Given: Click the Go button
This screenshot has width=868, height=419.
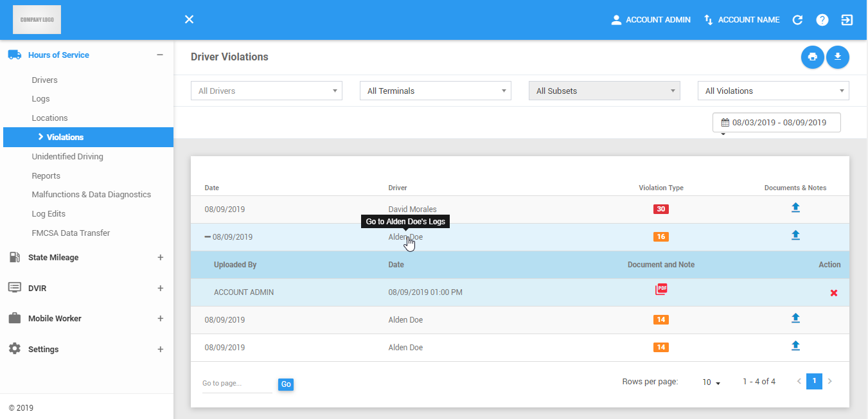Looking at the screenshot, I should [286, 384].
